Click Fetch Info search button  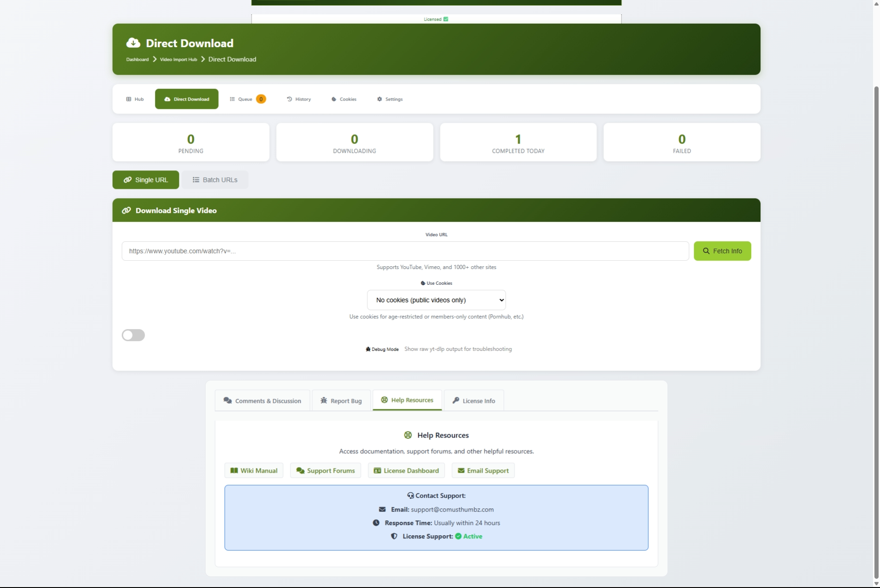point(722,251)
